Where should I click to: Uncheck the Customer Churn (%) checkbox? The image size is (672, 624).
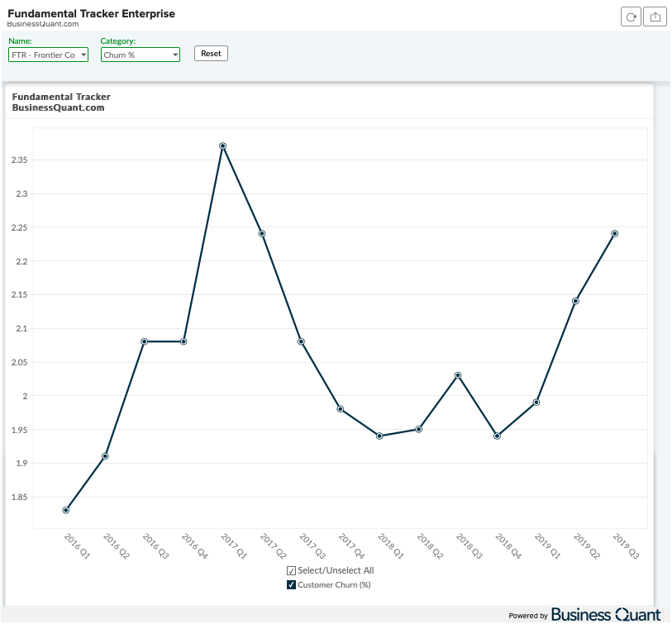(x=291, y=585)
